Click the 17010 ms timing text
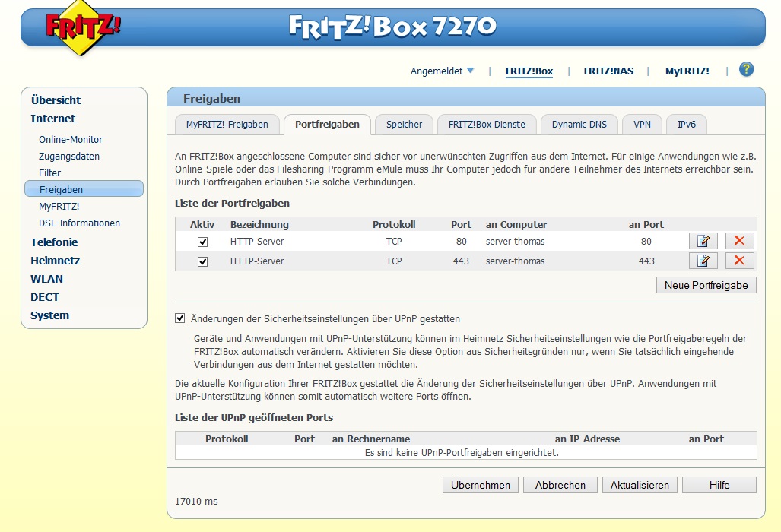The image size is (781, 532). 196,501
